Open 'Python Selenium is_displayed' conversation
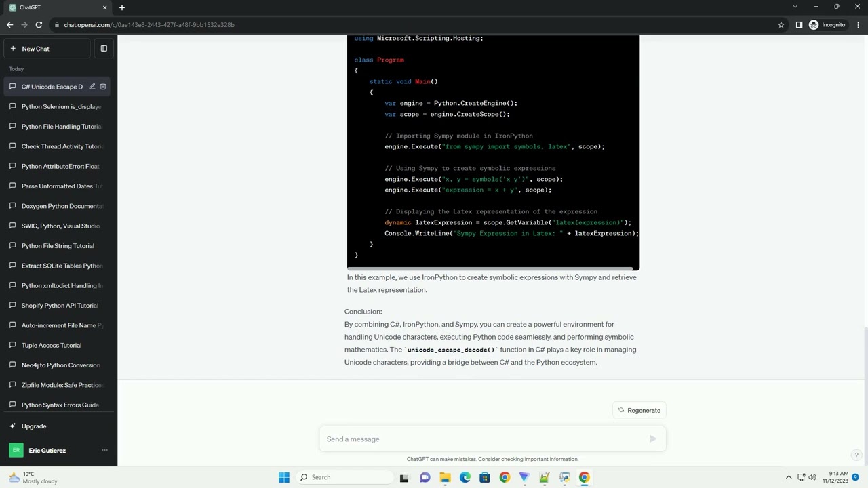This screenshot has width=868, height=488. (x=58, y=106)
